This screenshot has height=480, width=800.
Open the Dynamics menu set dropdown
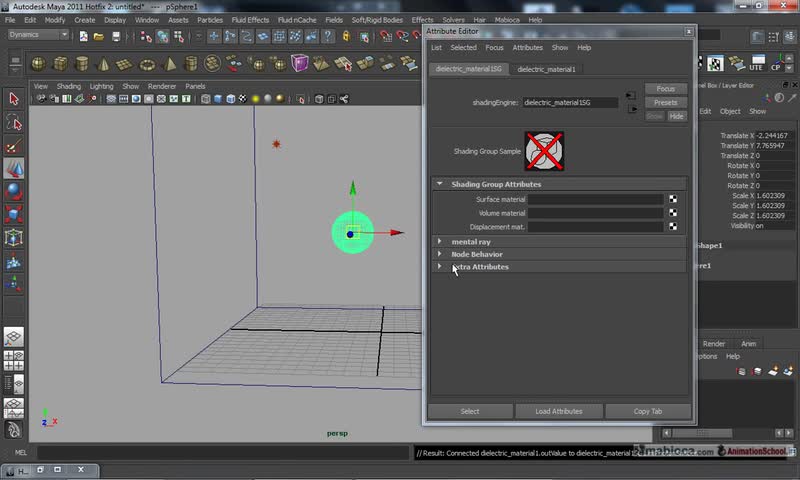click(x=38, y=35)
